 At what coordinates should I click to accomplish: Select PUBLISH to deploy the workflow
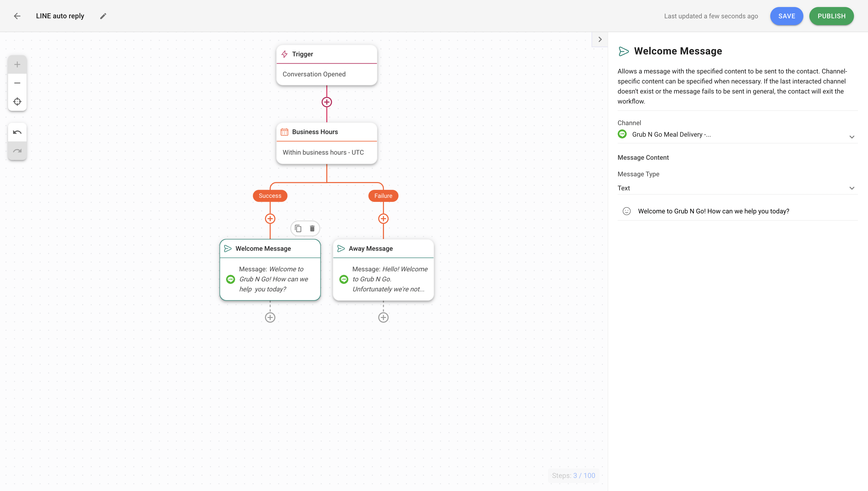point(832,16)
